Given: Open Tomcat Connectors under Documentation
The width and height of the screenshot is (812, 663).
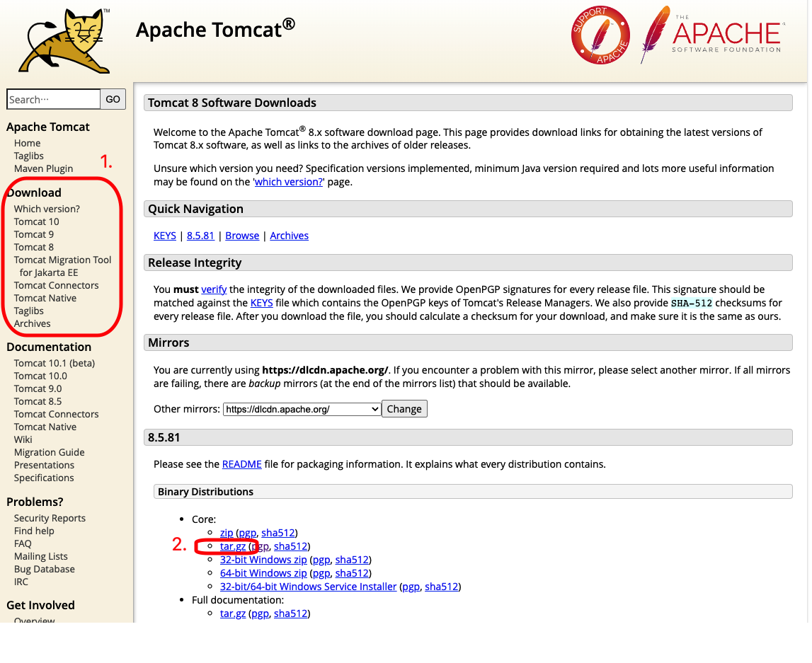Looking at the screenshot, I should [56, 414].
